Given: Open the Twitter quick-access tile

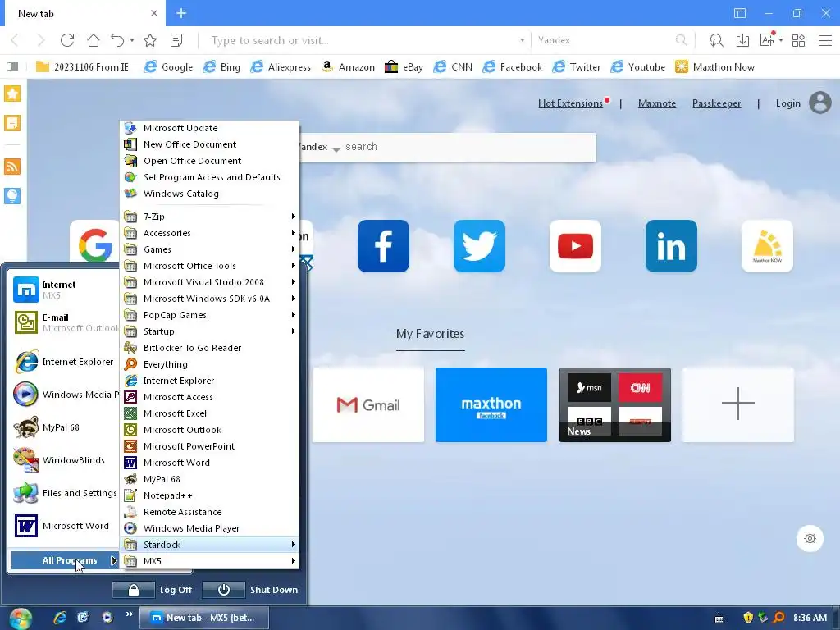Looking at the screenshot, I should (x=479, y=246).
